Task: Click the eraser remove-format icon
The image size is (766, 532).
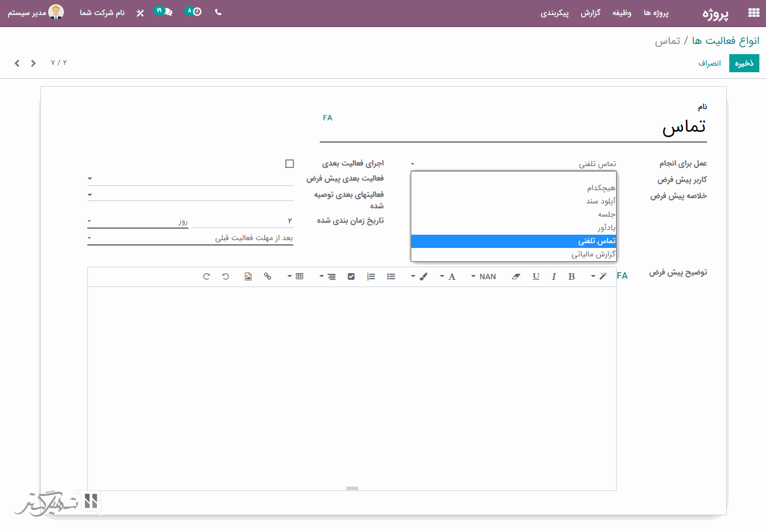Action: point(515,276)
